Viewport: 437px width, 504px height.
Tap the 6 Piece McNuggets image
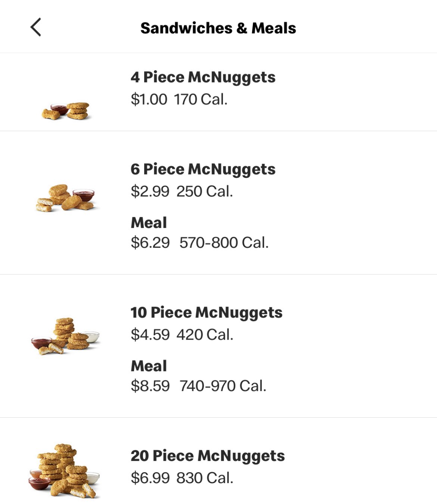(66, 198)
